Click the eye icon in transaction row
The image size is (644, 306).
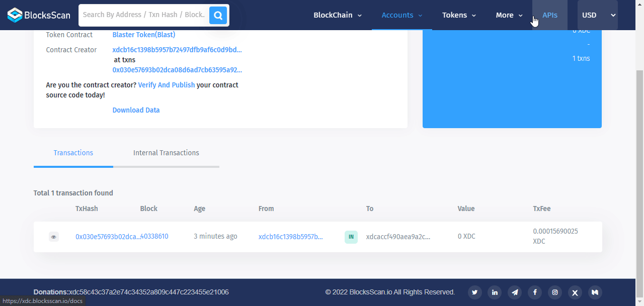(x=54, y=237)
